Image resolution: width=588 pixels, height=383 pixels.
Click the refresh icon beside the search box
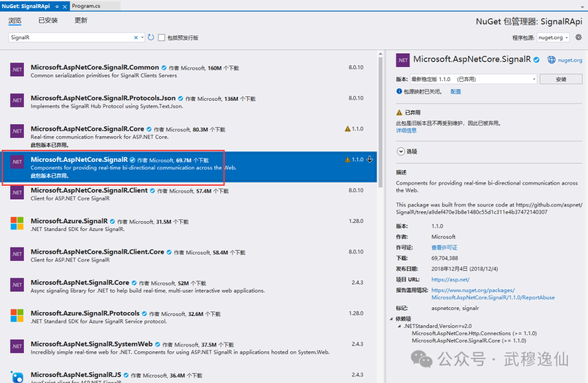click(x=151, y=37)
